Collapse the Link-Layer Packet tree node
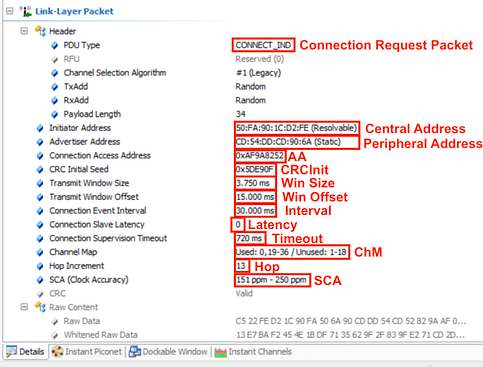Viewport: 483px width, 367px height. coord(10,11)
